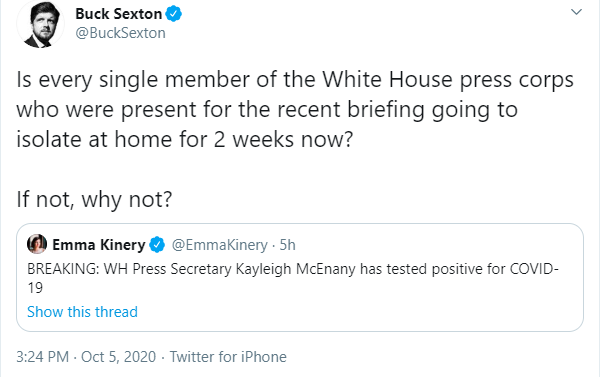
Task: Click the verified badge beside Buck Sexton
Action: pyautogui.click(x=174, y=14)
